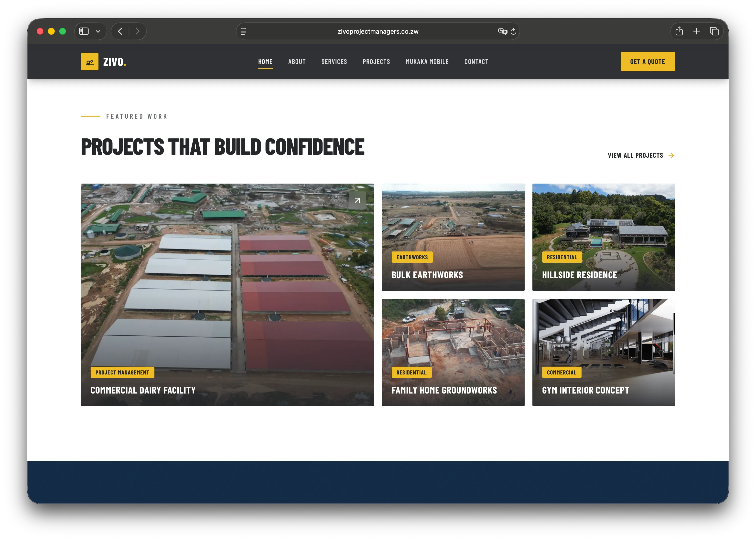Click GYM INTERIOR CONCEPT title text
Viewport: 756px width, 540px height.
pyautogui.click(x=585, y=390)
